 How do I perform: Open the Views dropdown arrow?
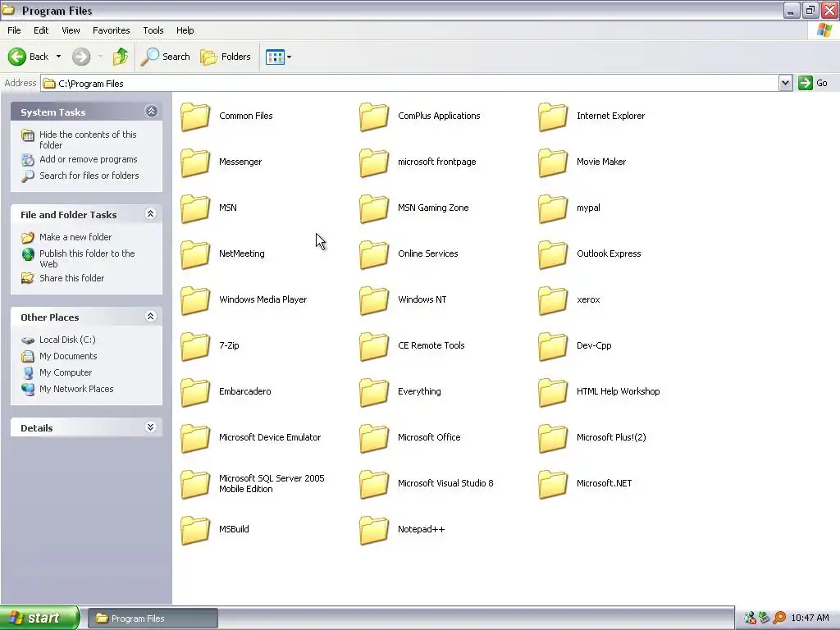[290, 57]
